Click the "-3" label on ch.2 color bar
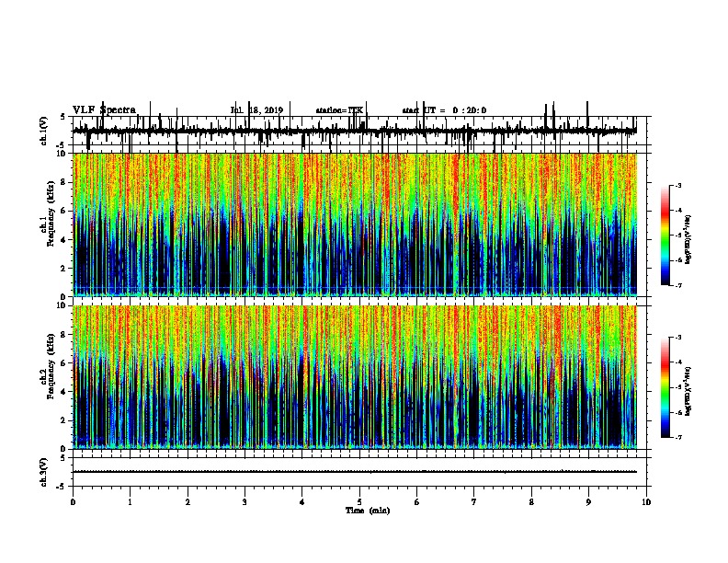Image resolution: width=728 pixels, height=563 pixels. pos(677,338)
